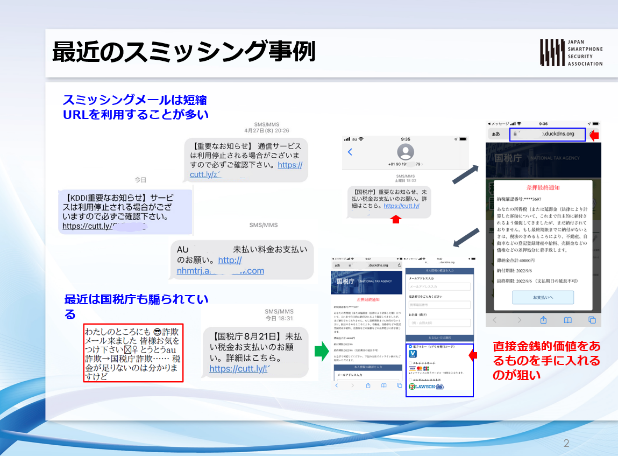Click the amount input field in the payment form
Screen dimensions: 618x456
(x=439, y=323)
